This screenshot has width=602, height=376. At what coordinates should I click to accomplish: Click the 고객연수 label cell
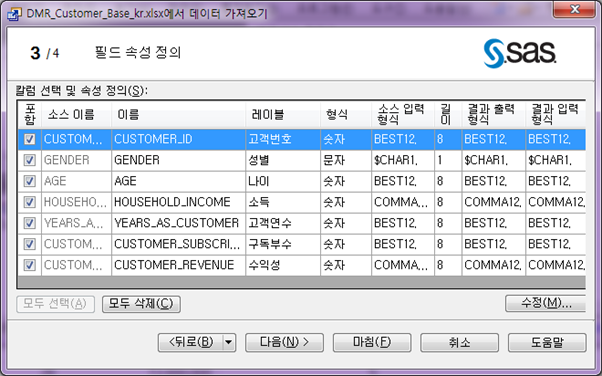click(283, 223)
